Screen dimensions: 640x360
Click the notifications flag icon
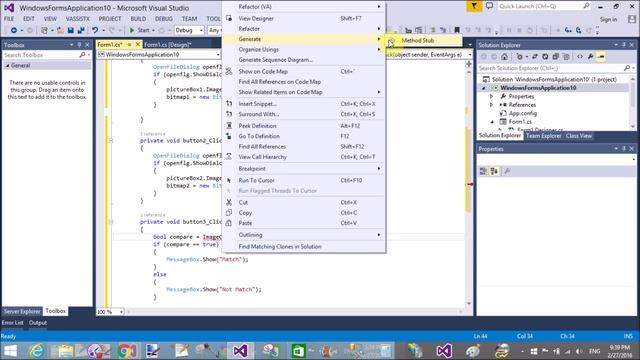pos(474,6)
